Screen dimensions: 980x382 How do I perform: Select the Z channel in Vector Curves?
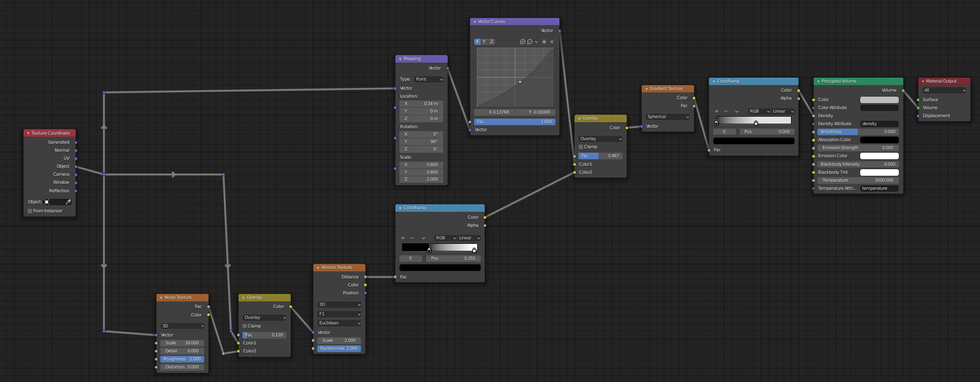coord(492,42)
